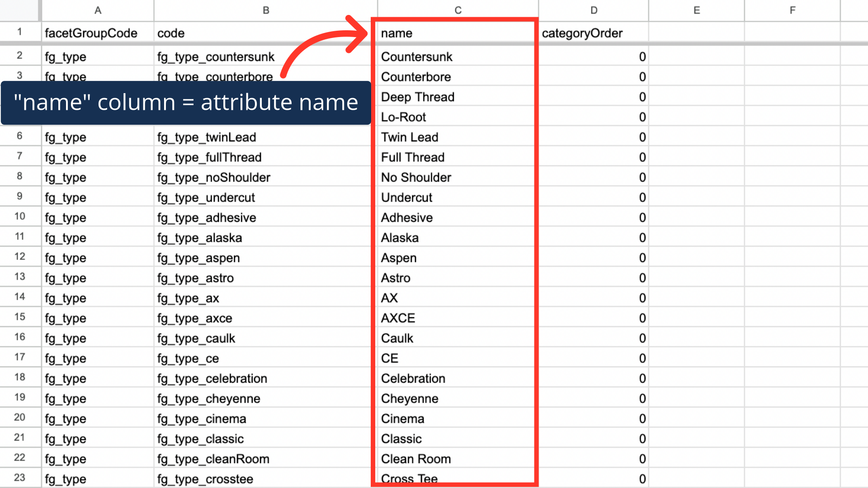Click the 'categoryOrder' header cell
Image resolution: width=868 pixels, height=488 pixels.
coord(582,33)
